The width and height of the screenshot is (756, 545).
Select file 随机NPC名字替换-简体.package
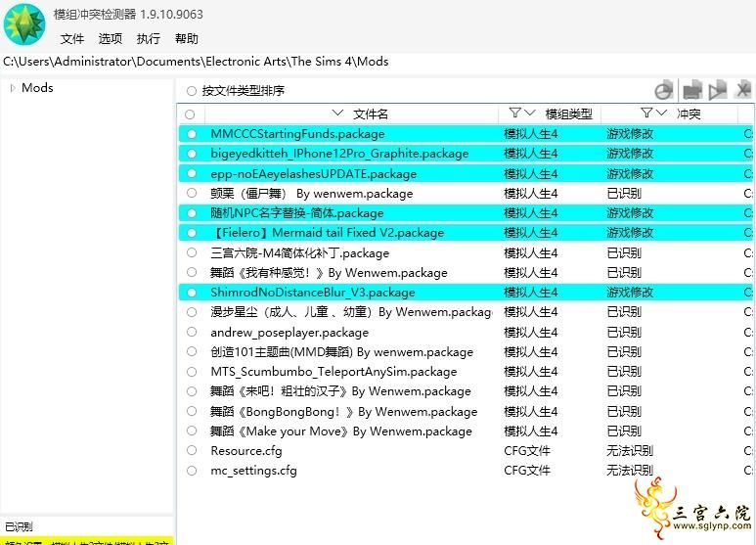coord(297,212)
